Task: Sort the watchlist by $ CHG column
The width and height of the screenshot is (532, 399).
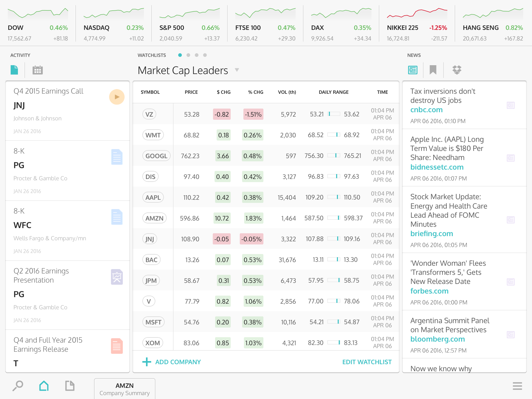Action: 224,92
